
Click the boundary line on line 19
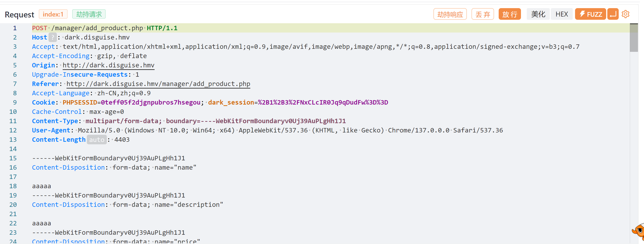point(108,195)
